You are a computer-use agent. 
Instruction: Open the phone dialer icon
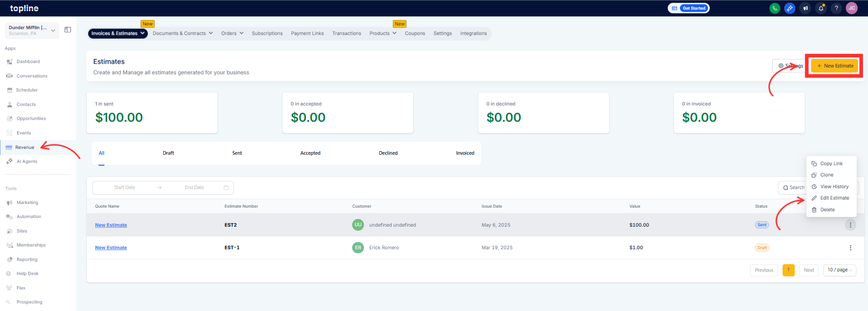pos(774,8)
